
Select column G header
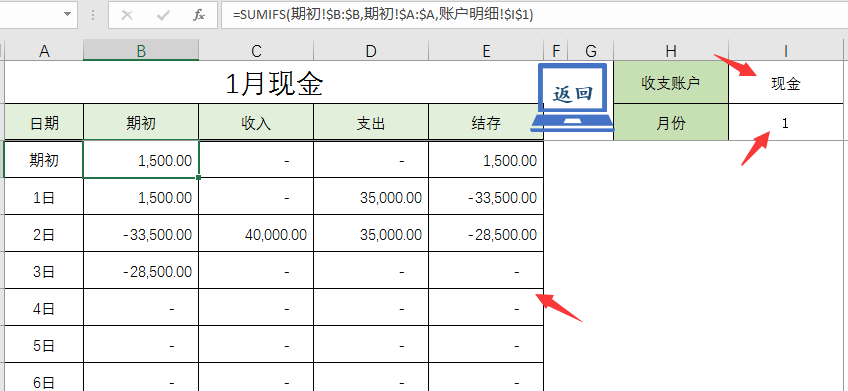tap(591, 51)
